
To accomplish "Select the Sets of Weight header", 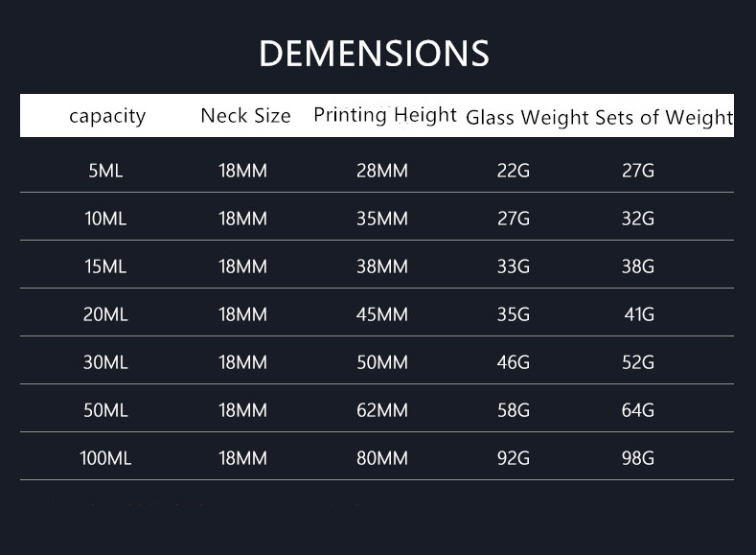I will tap(664, 117).
